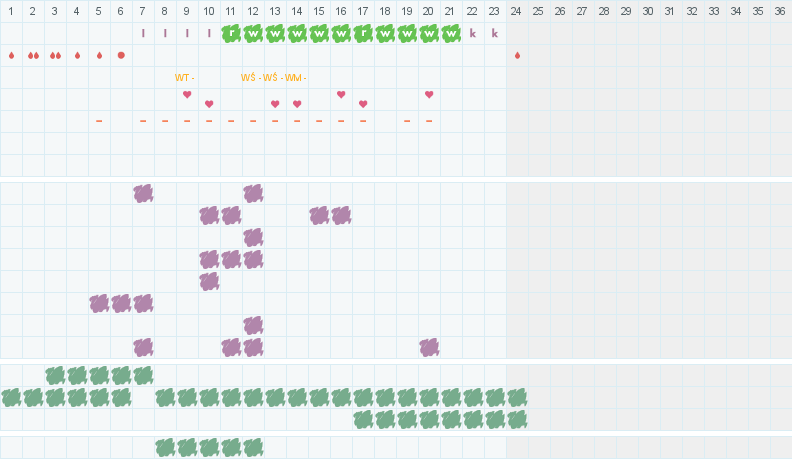Select the red round dot on day 6
The image size is (792, 459).
[121, 56]
